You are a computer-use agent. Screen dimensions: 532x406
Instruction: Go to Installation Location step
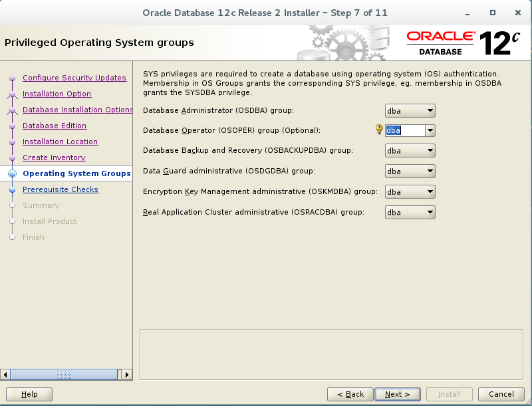[x=60, y=142]
